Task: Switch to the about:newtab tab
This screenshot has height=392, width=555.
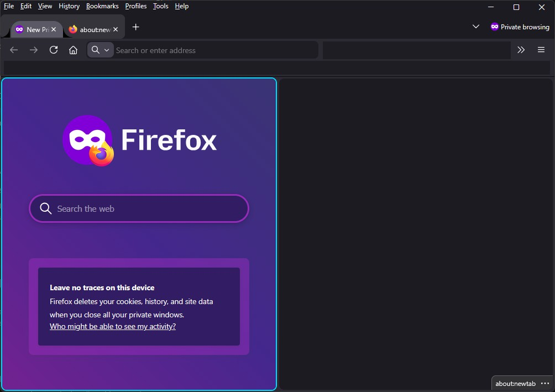Action: 95,29
